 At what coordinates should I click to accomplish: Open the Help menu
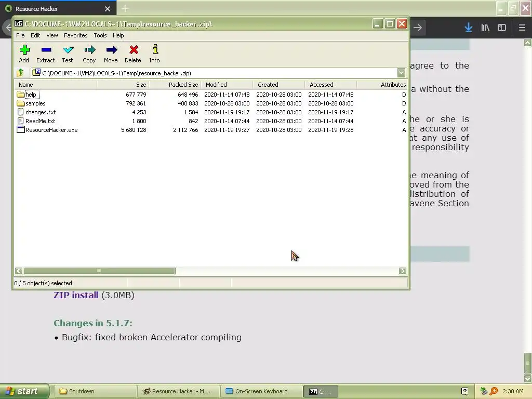(118, 35)
